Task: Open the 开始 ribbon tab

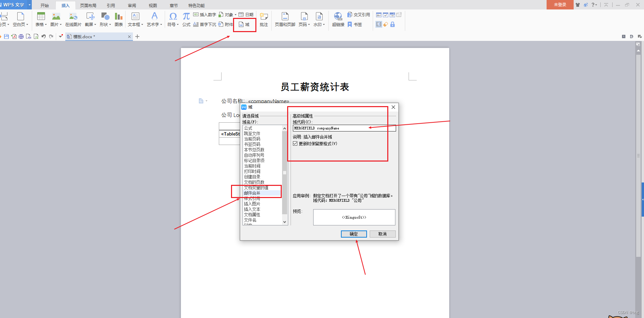Action: pos(45,6)
